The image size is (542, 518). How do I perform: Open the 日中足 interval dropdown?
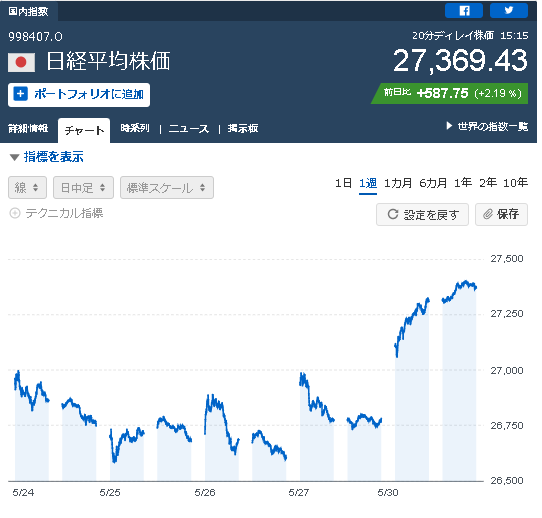[83, 188]
